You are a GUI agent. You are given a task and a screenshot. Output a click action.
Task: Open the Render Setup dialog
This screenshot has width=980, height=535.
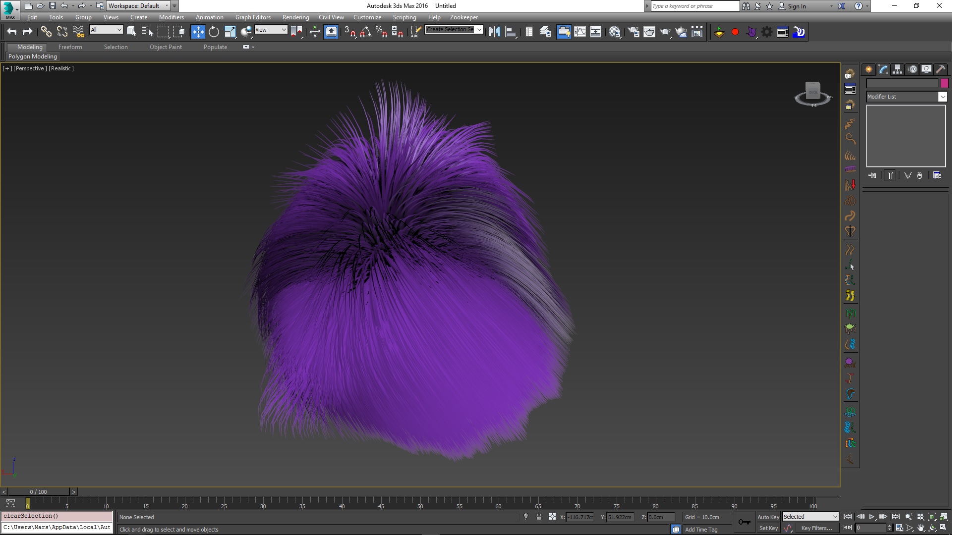(x=634, y=32)
